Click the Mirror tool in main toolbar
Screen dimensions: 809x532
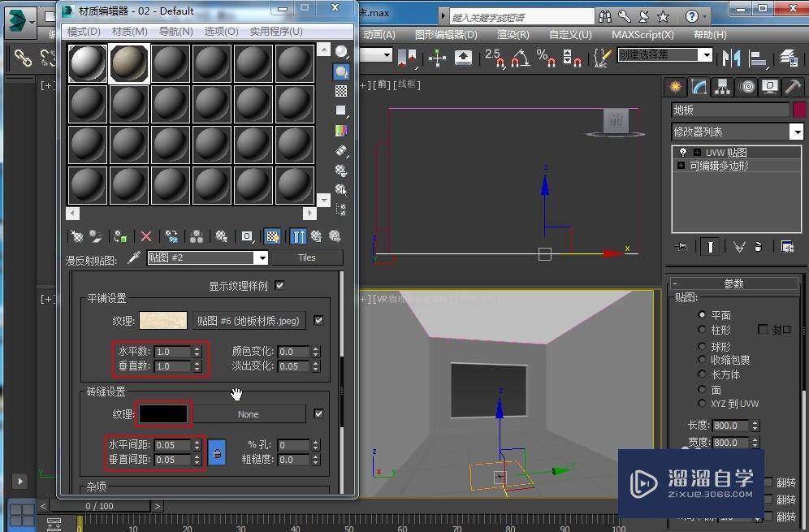732,57
